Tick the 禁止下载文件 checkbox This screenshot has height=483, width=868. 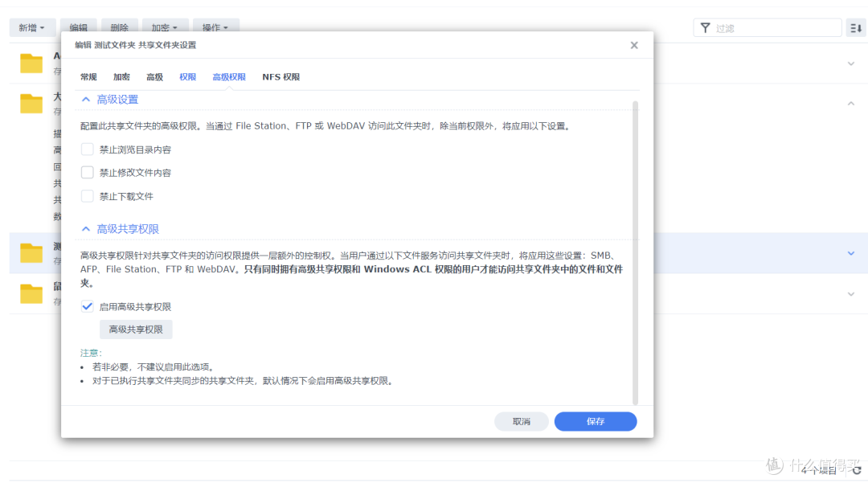click(87, 196)
